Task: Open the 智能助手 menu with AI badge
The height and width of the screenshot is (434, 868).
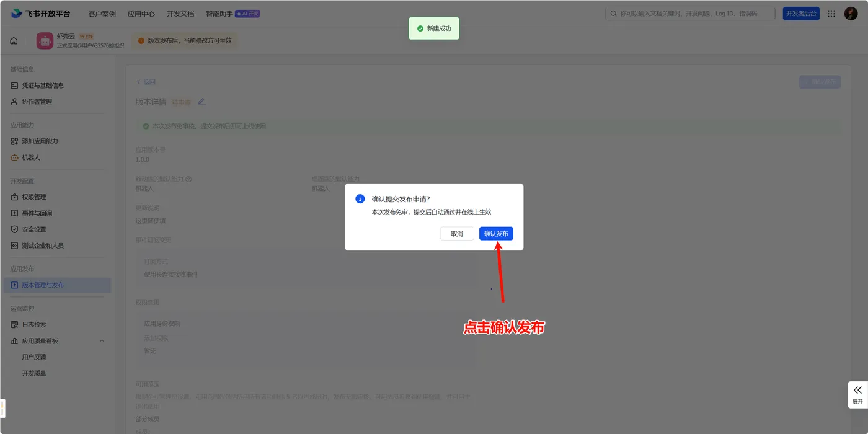Action: tap(220, 13)
